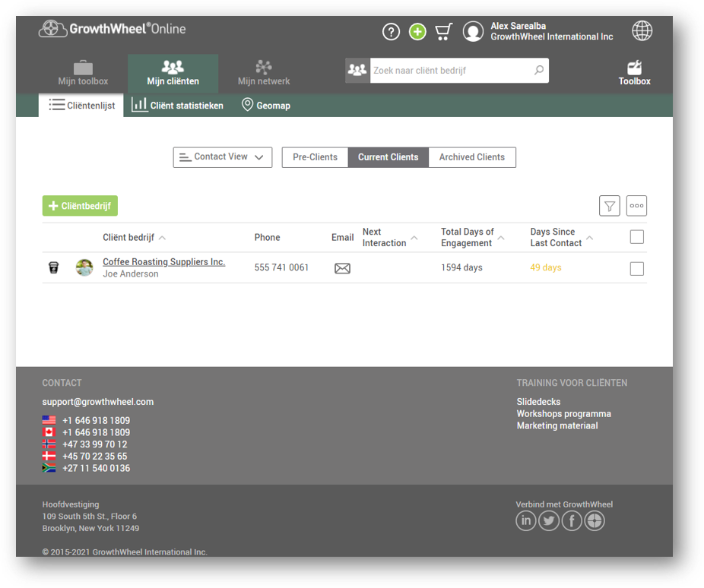Click the +47 33 99 70 12 number
The height and width of the screenshot is (588, 704).
click(x=95, y=444)
